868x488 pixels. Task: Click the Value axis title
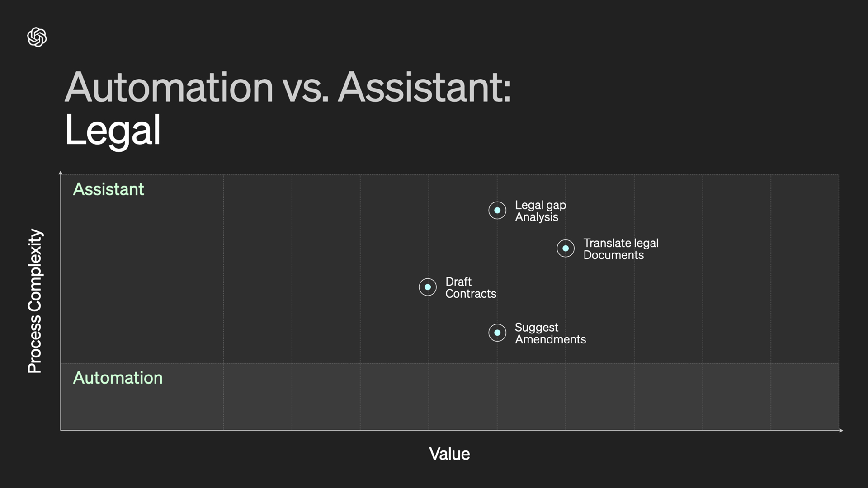[449, 454]
